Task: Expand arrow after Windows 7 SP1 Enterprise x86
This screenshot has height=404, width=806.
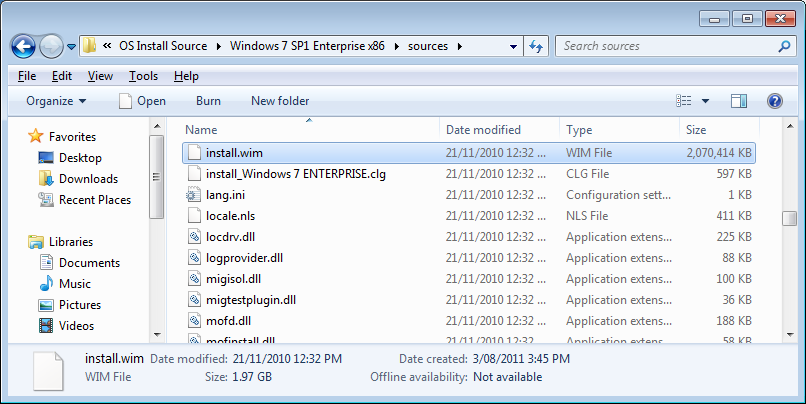Action: tap(396, 46)
